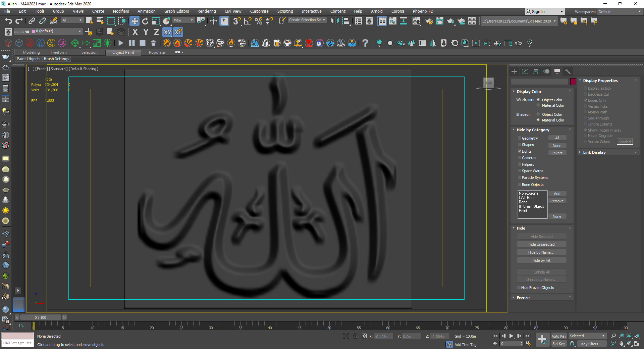Screen dimensions: 644x349
Task: Constrain to the X axis
Action: 135,32
